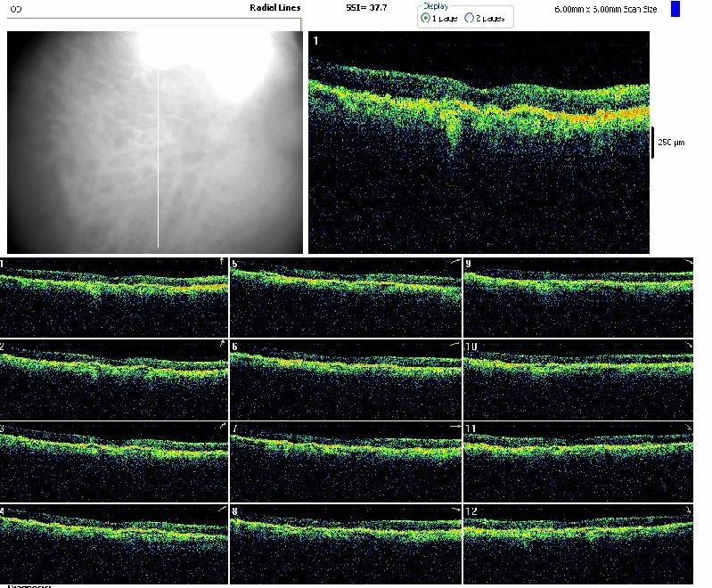Select radial scan thumbnail 4

pyautogui.click(x=114, y=537)
